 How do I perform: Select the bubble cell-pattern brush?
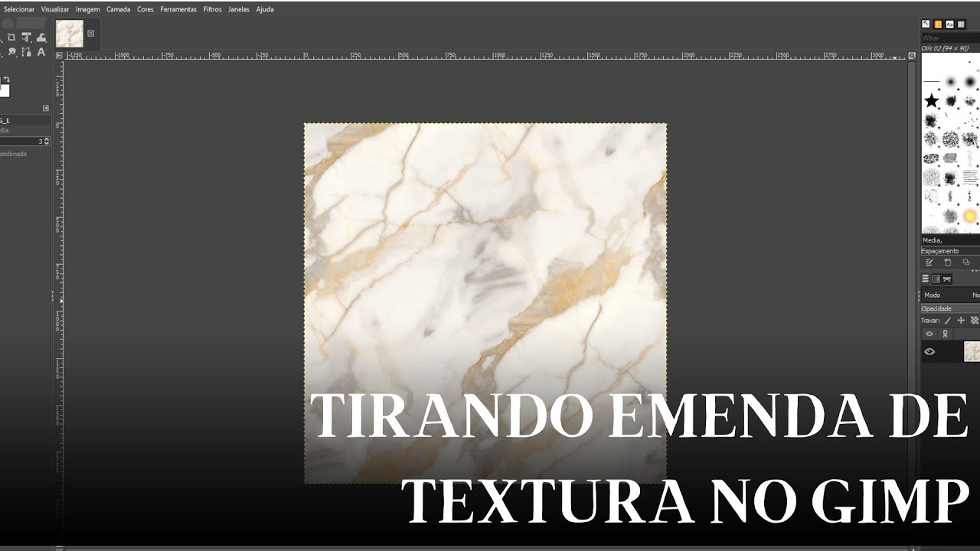950,139
